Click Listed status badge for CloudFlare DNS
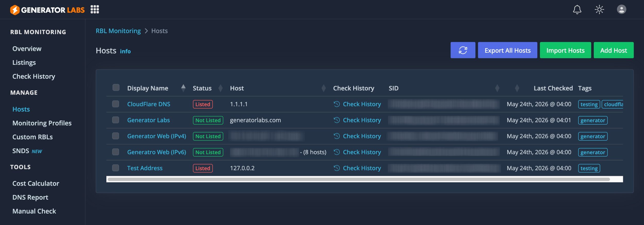This screenshot has width=644, height=225. 203,104
